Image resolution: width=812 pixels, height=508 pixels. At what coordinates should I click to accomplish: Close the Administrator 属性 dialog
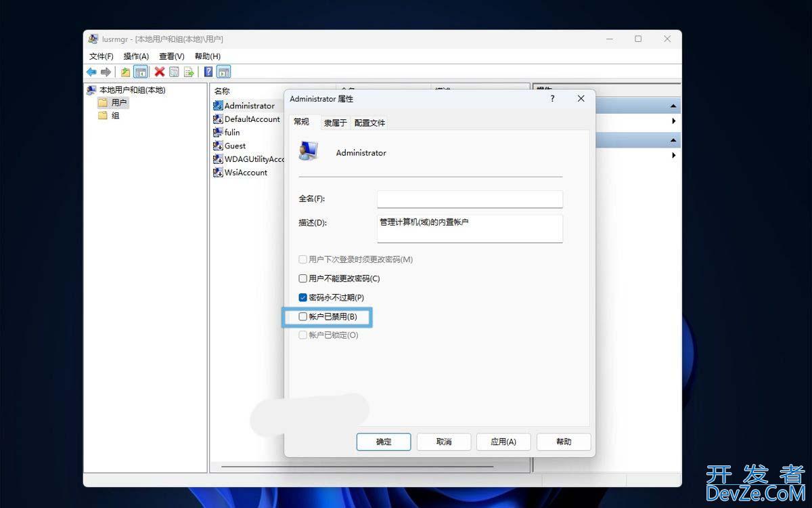pyautogui.click(x=581, y=98)
